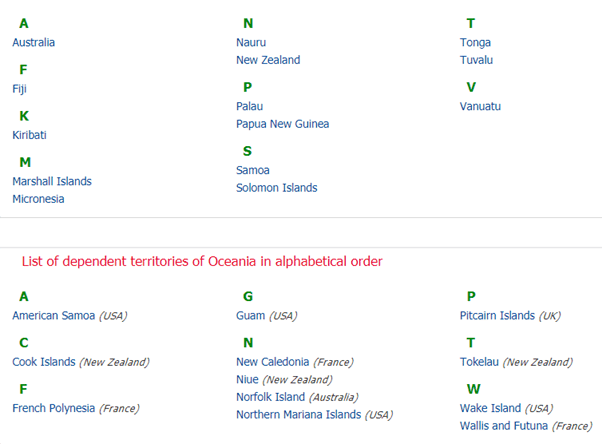Viewport: 602px width, 444px height.
Task: Open the Micronesia link
Action: click(38, 199)
